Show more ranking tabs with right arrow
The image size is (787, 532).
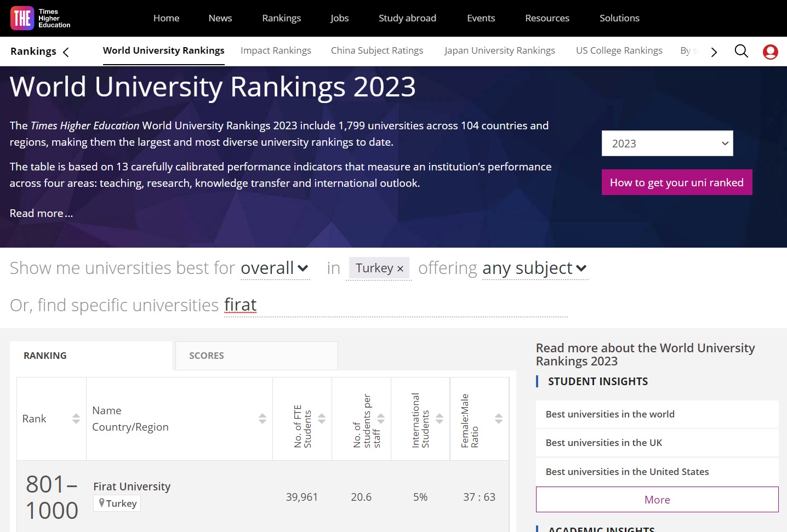[714, 52]
